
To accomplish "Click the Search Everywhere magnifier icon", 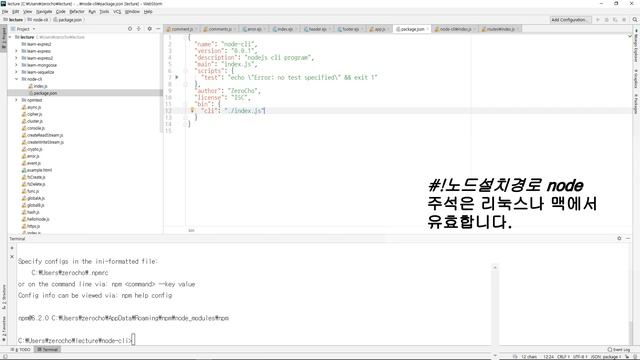I will (635, 20).
